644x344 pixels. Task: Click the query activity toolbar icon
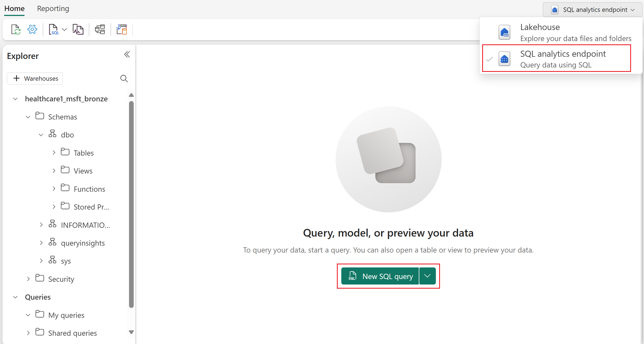pos(78,29)
